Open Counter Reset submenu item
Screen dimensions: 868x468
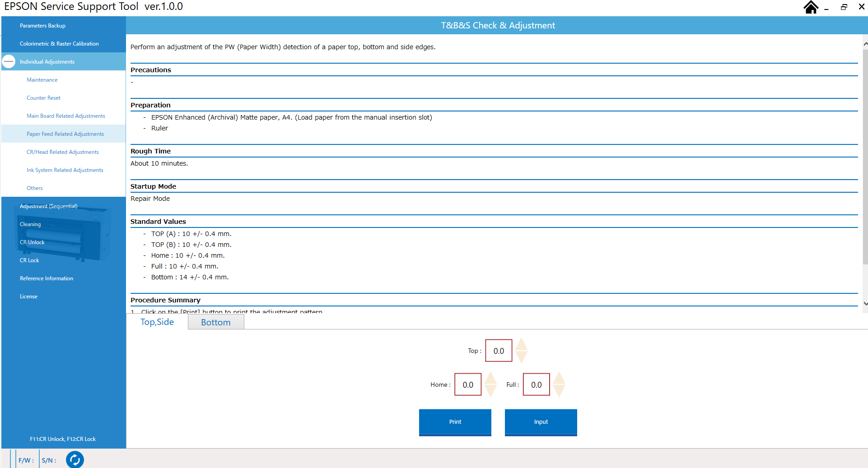[x=63, y=98]
